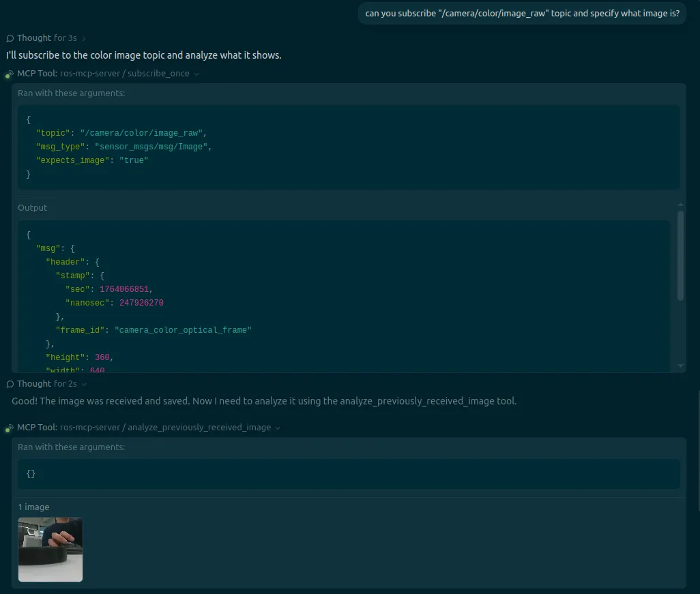Screen dimensions: 700x594
Task: Select the user message about image_raw topic
Action: pyautogui.click(x=522, y=13)
